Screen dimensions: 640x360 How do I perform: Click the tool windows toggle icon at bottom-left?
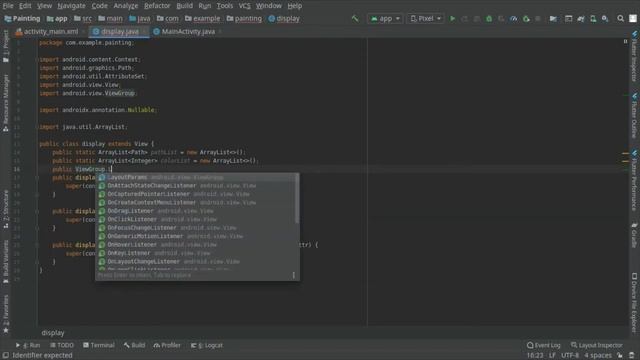click(x=6, y=356)
